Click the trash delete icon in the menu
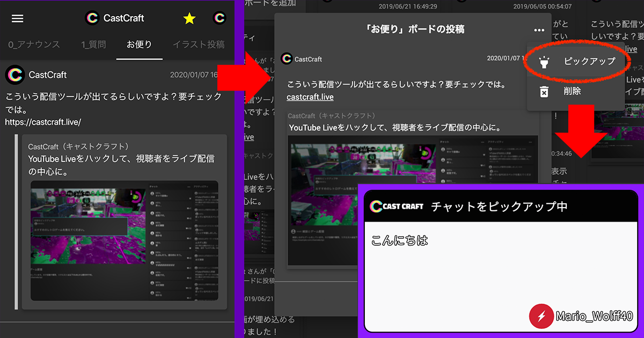The width and height of the screenshot is (644, 338). coord(544,91)
